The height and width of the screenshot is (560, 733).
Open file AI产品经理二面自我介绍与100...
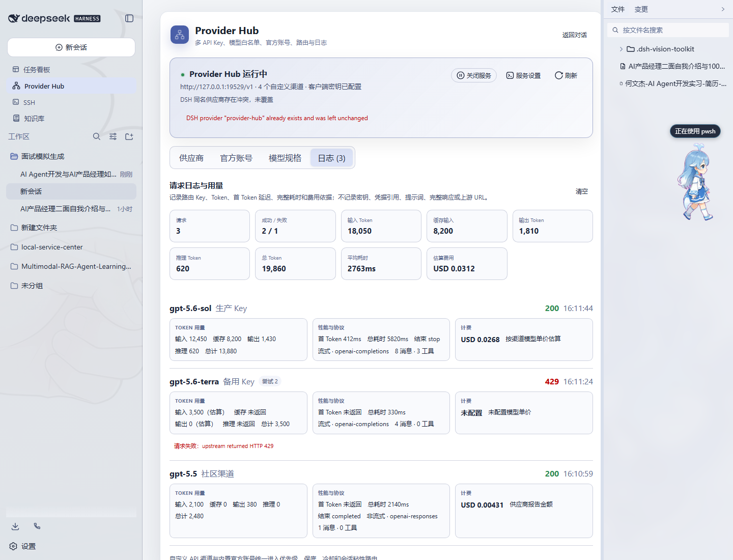pyautogui.click(x=672, y=66)
